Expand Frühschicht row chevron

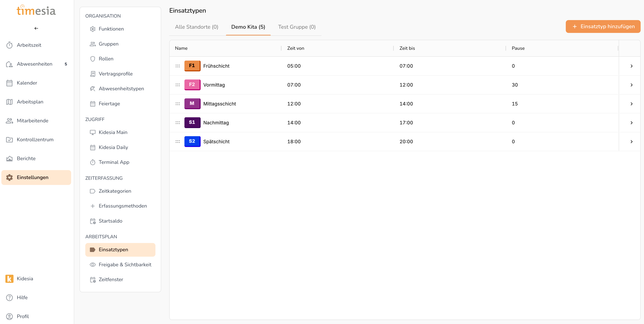632,66
